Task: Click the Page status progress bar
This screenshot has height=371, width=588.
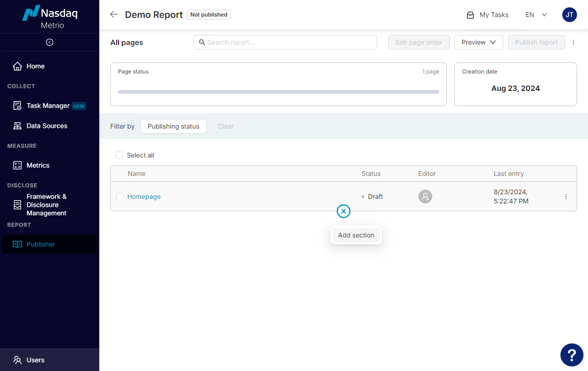Action: 278,92
